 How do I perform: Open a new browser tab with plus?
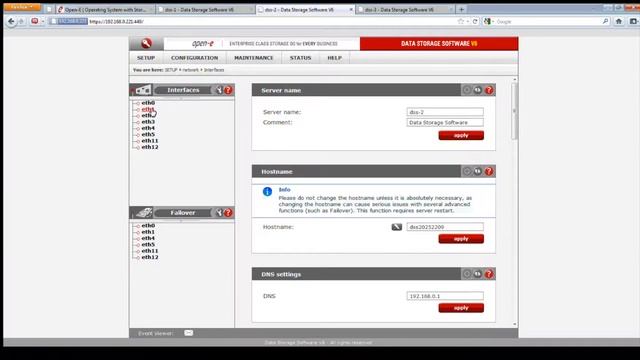pyautogui.click(x=462, y=9)
